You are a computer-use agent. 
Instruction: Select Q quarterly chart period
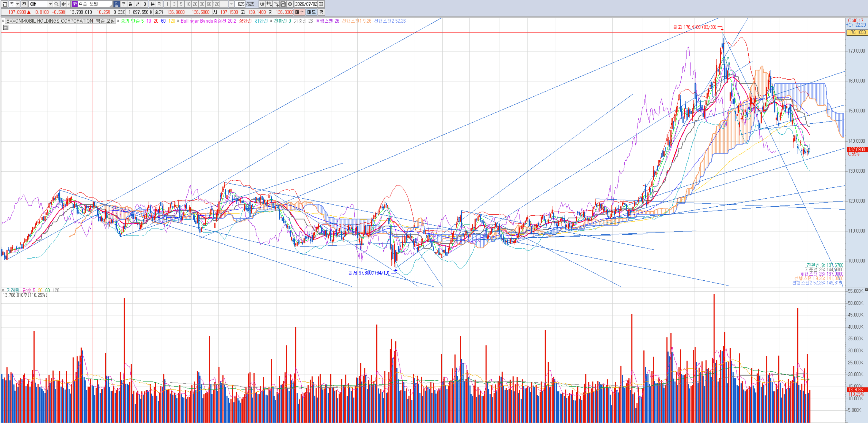pyautogui.click(x=145, y=4)
